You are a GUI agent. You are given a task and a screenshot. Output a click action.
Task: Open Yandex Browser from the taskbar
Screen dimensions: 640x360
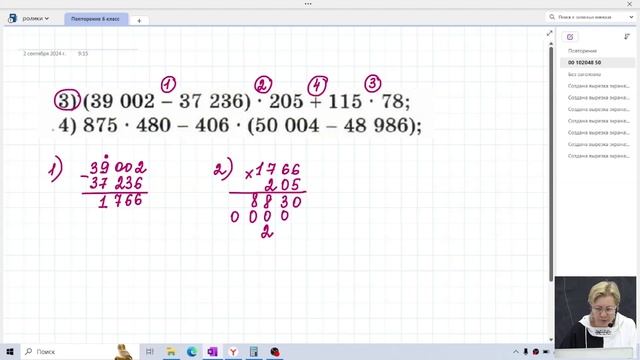233,351
